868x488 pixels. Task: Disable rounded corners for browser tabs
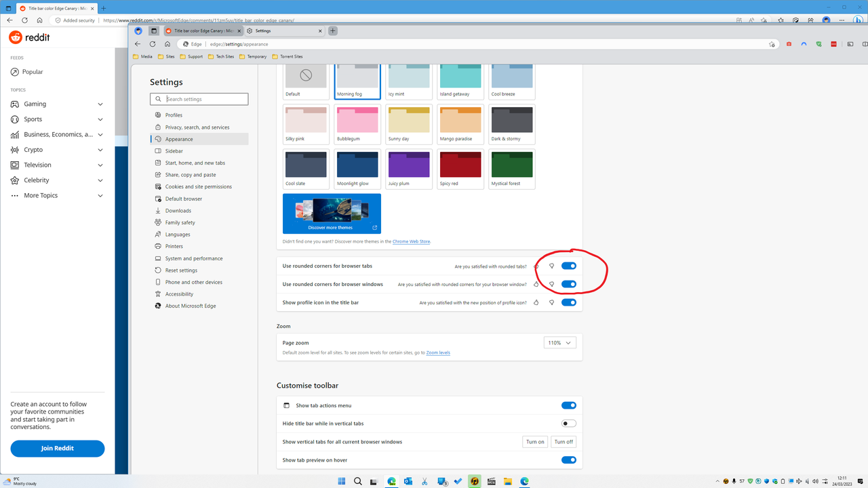pos(568,266)
